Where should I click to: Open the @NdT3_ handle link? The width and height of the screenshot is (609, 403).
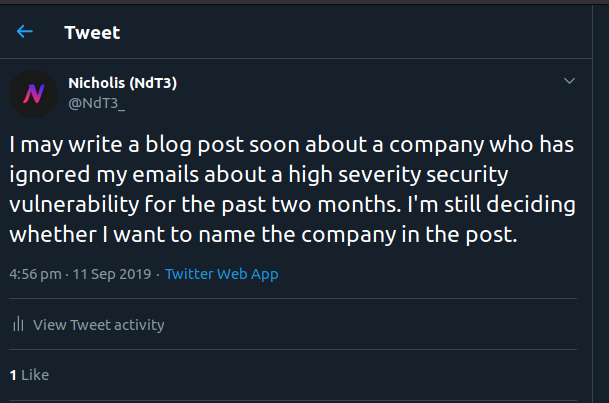click(96, 103)
